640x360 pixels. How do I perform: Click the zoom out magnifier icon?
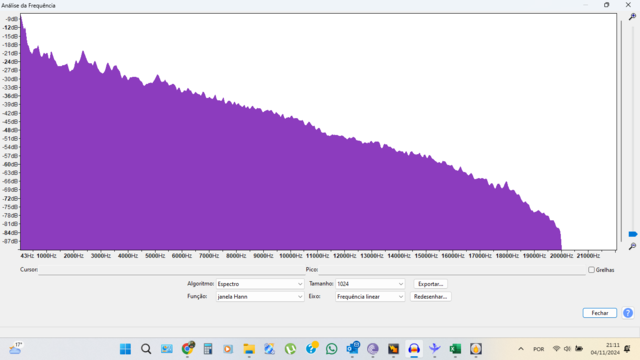632,246
